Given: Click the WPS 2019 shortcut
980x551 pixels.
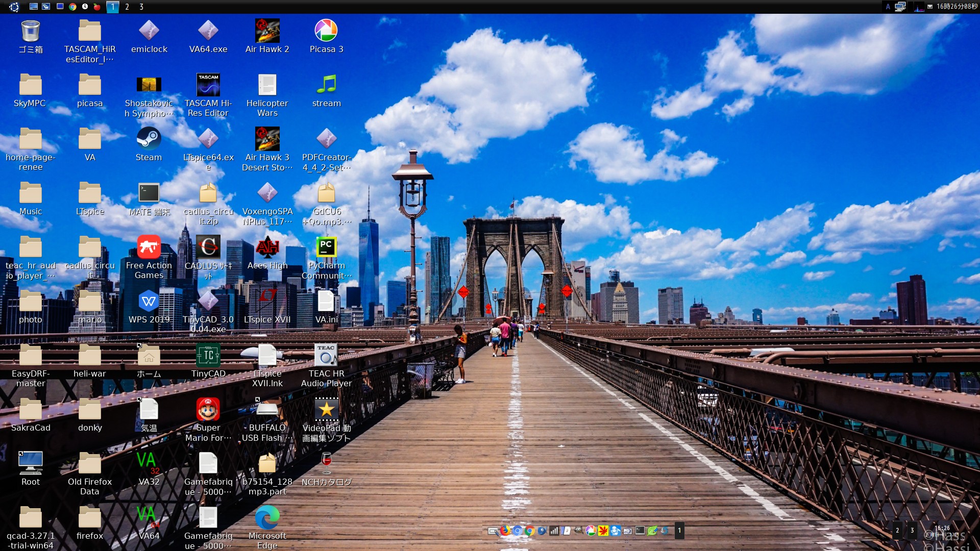Looking at the screenshot, I should [149, 302].
